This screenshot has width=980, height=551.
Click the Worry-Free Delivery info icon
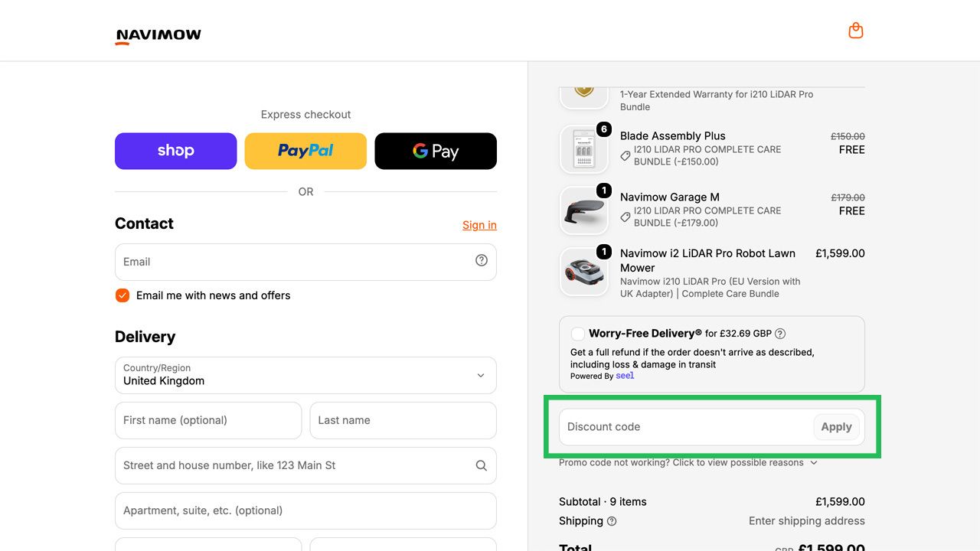[780, 334]
